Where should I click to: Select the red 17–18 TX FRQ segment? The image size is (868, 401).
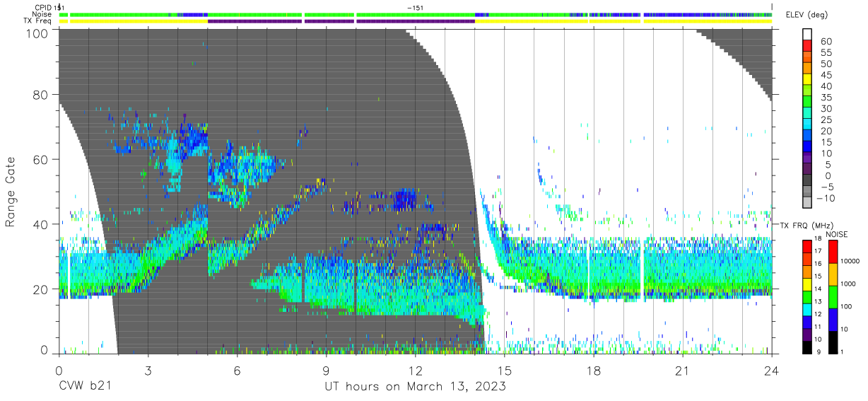807,245
